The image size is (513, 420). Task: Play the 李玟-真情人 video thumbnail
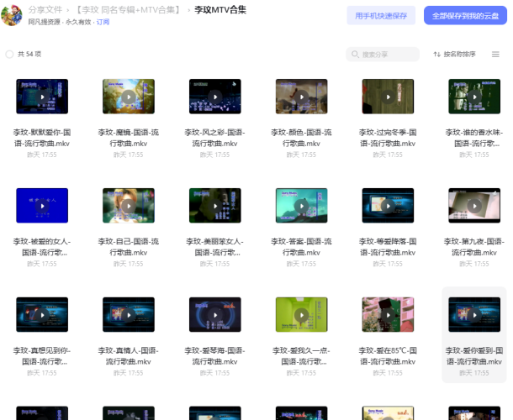pyautogui.click(x=129, y=315)
